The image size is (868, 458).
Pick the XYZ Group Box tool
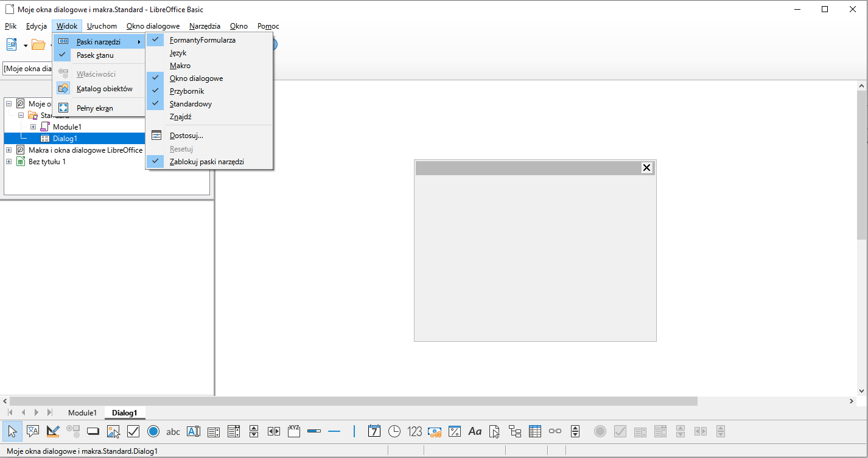[x=294, y=431]
